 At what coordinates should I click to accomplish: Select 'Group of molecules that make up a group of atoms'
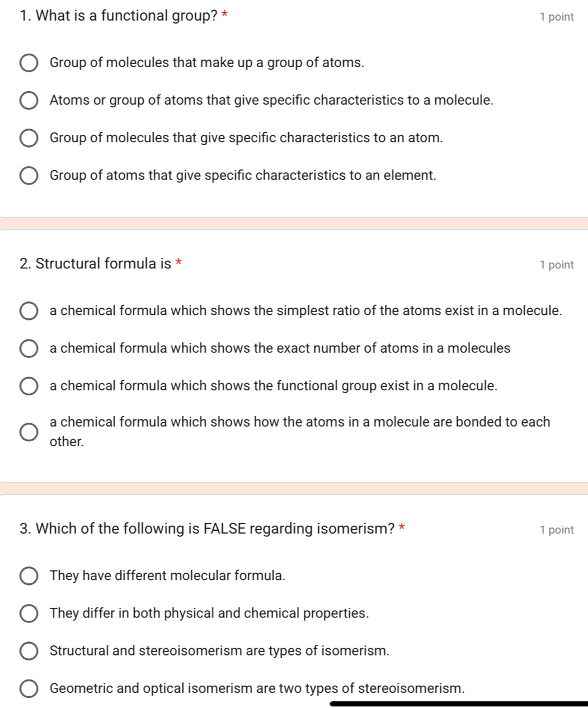click(x=29, y=63)
